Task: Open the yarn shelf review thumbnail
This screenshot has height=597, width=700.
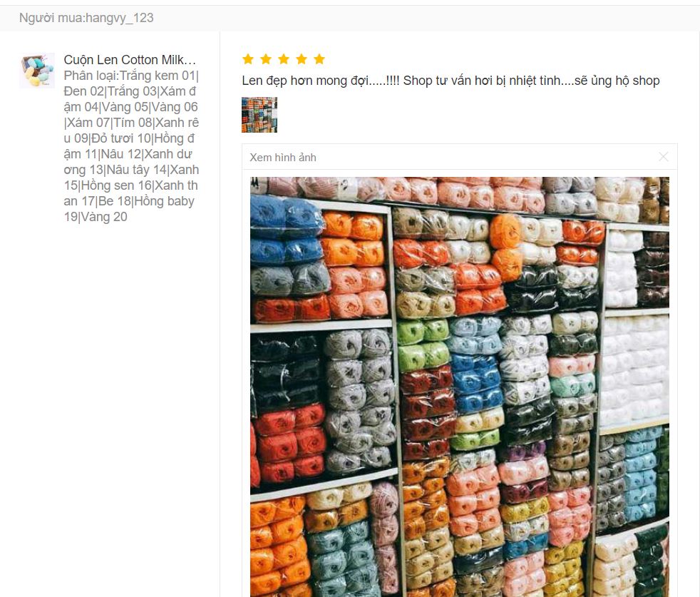Action: pos(259,115)
